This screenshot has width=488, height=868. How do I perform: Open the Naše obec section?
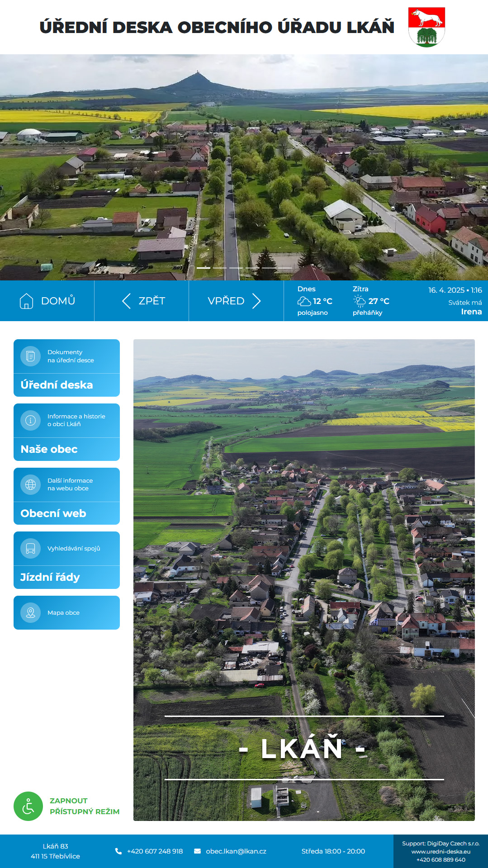point(66,432)
